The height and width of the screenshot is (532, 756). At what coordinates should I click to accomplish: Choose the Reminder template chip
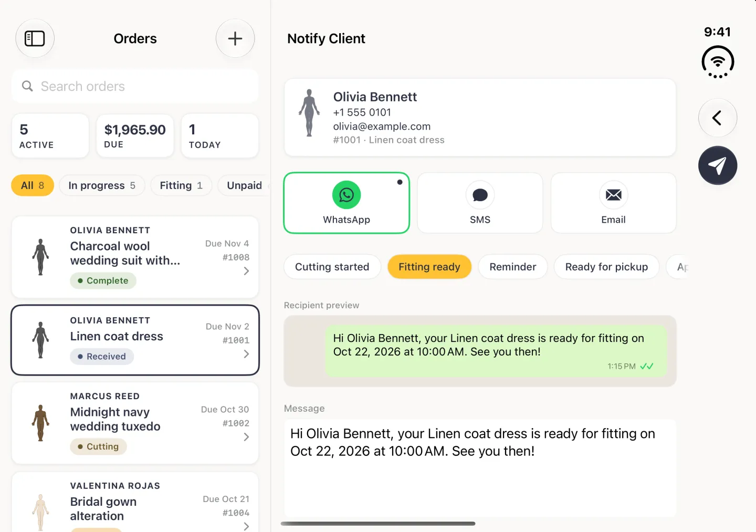click(x=513, y=267)
